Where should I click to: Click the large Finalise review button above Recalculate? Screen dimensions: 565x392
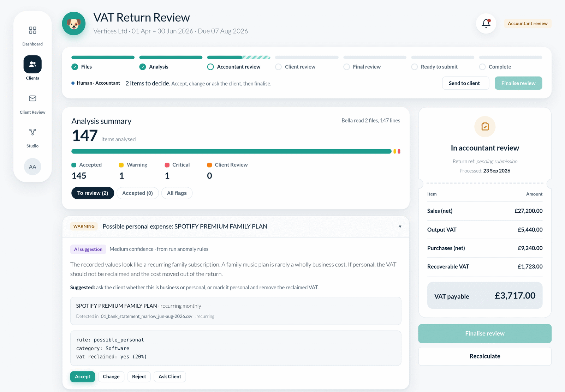pos(485,333)
